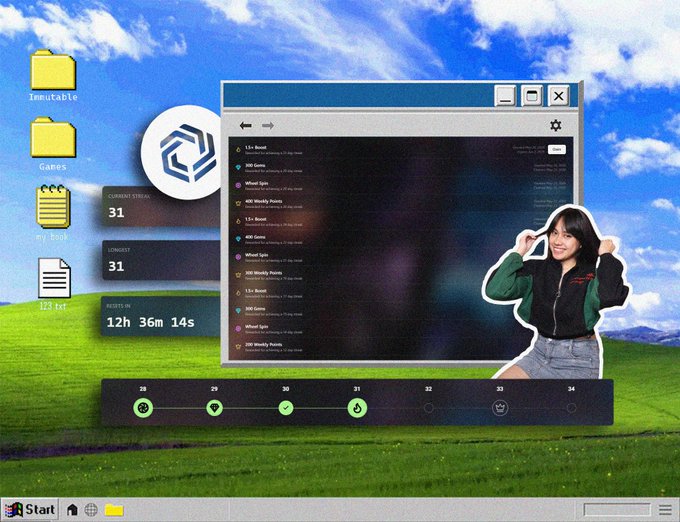Select the 300 Weekly Points reward
Screen dimensions: 680x522
401,275
